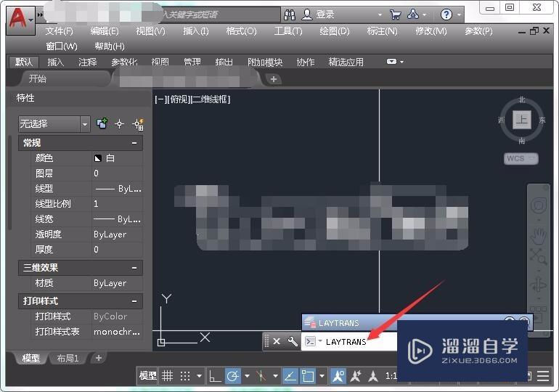The width and height of the screenshot is (559, 392).
Task: Add a new layout with plus icon
Action: coord(99,358)
